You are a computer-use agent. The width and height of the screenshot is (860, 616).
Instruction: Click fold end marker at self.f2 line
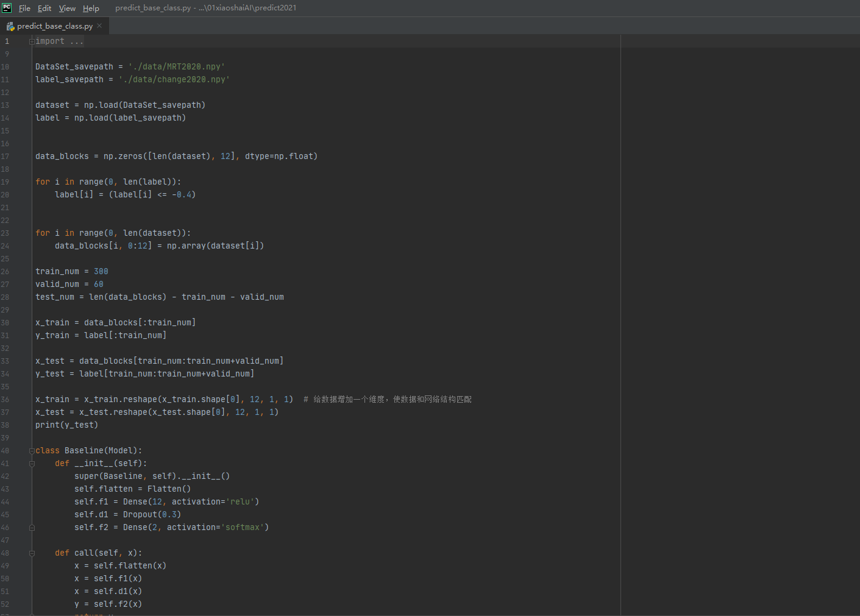tap(32, 528)
